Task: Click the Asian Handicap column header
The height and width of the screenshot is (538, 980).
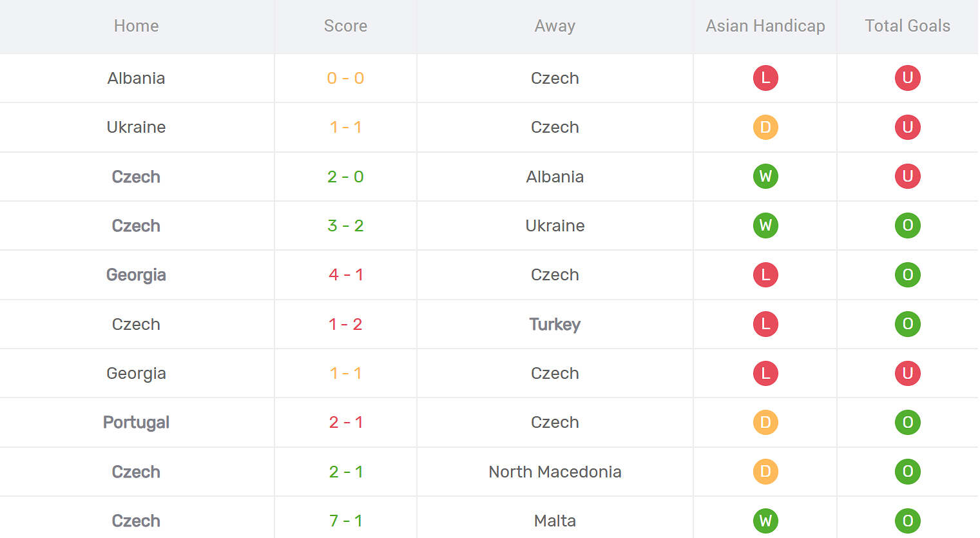Action: coord(765,26)
